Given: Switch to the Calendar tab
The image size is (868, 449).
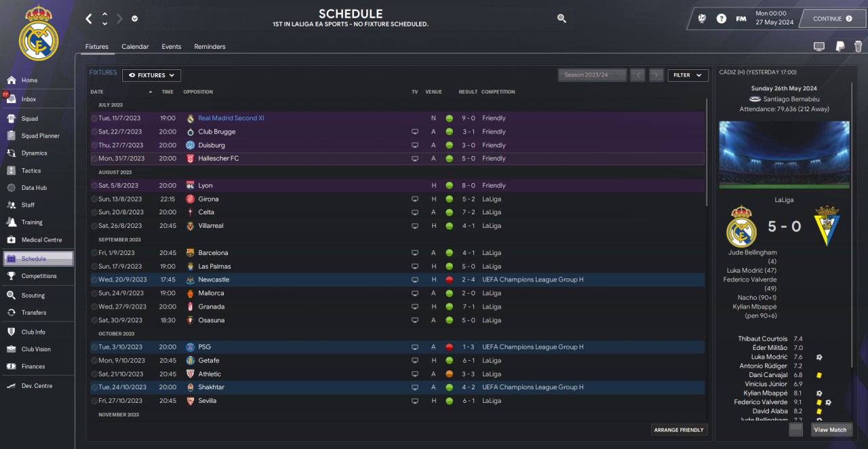Looking at the screenshot, I should 135,47.
